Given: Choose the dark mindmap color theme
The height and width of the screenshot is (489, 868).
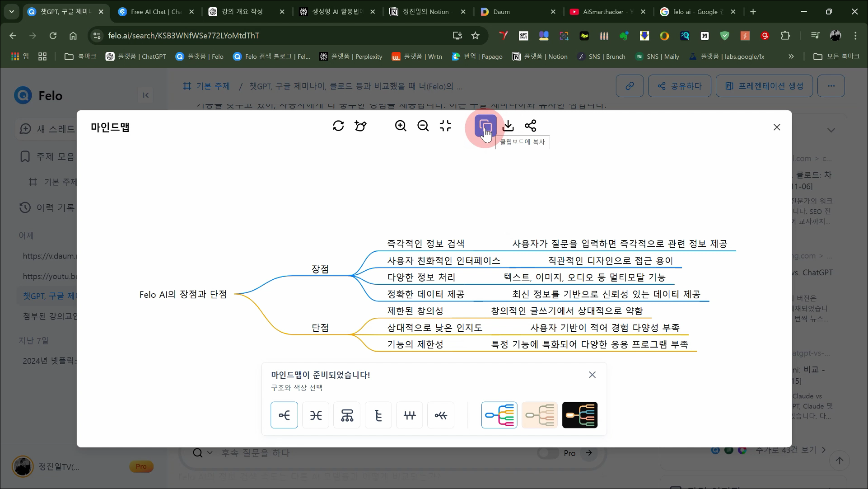Looking at the screenshot, I should (580, 415).
